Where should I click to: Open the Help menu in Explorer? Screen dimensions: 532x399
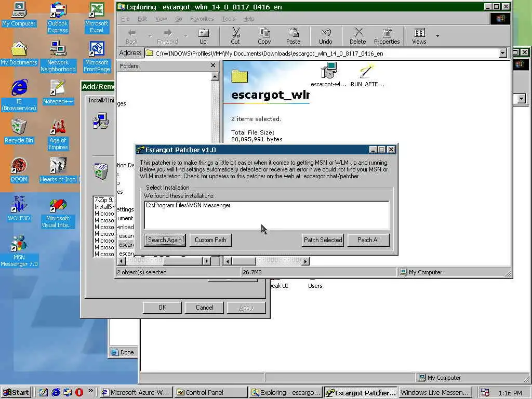[x=249, y=19]
